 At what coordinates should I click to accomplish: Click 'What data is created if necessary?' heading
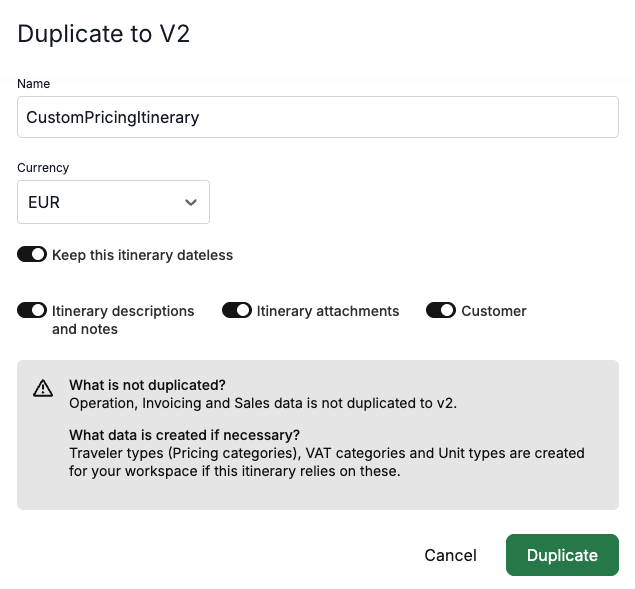[185, 435]
